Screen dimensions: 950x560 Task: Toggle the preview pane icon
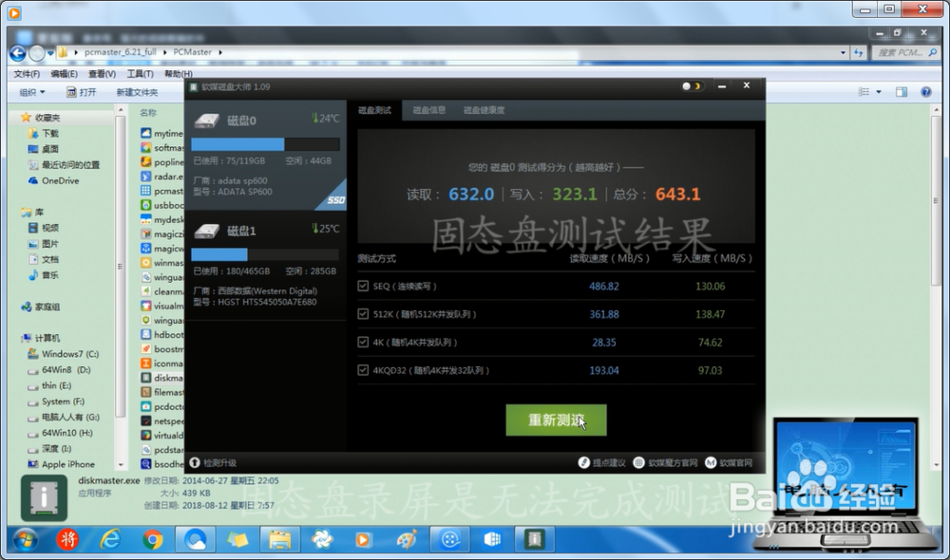[902, 92]
